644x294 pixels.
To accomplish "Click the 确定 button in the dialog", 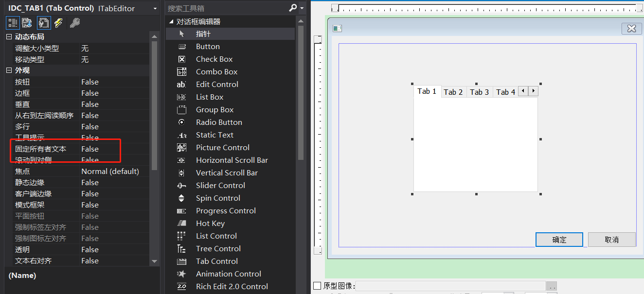I will click(x=559, y=239).
